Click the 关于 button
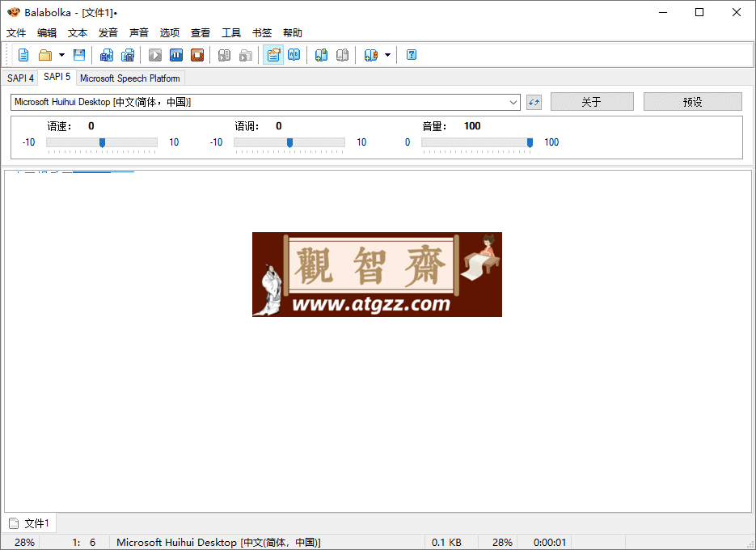Viewport: 756px width, 550px height. pos(592,102)
